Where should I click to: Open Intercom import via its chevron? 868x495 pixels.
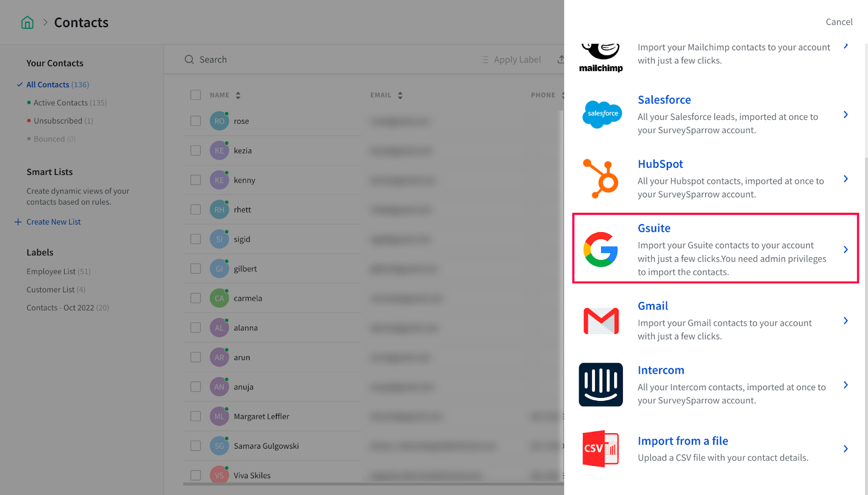point(846,385)
